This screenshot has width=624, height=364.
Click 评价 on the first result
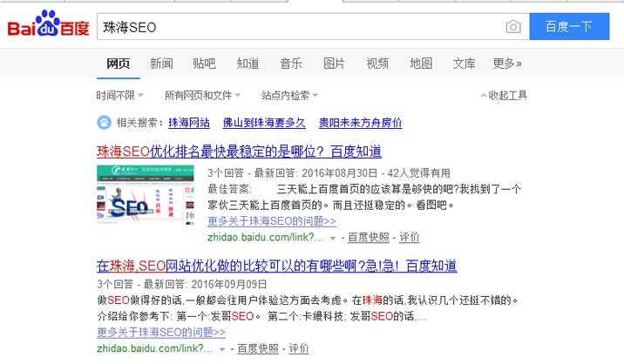click(x=409, y=238)
